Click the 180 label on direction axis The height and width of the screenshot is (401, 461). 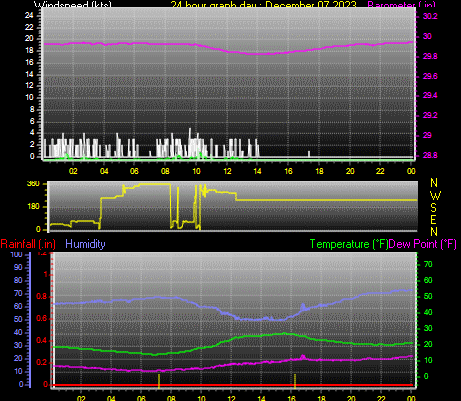click(x=33, y=206)
